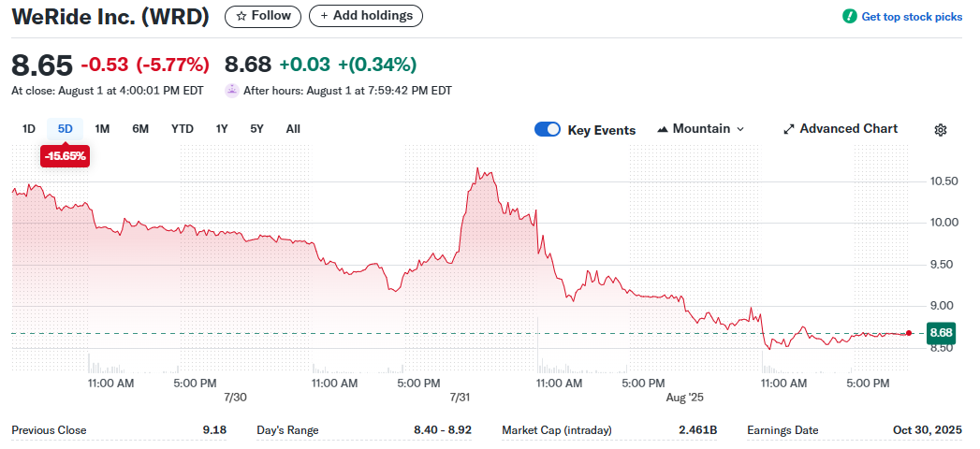Click the Market Cap value 2.461B

coord(700,430)
